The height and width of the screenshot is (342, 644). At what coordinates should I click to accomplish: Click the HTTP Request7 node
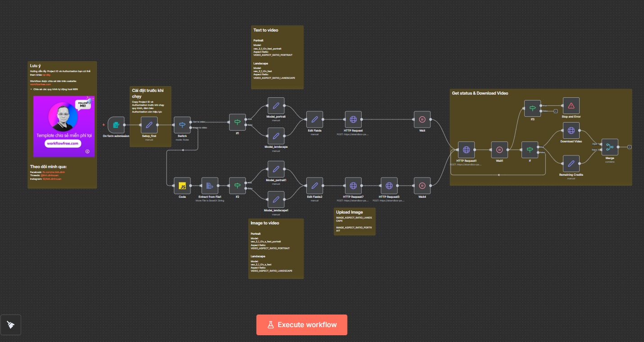[353, 186]
